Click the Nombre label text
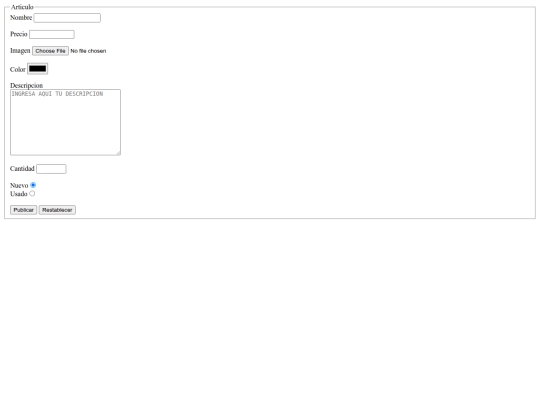 21,18
